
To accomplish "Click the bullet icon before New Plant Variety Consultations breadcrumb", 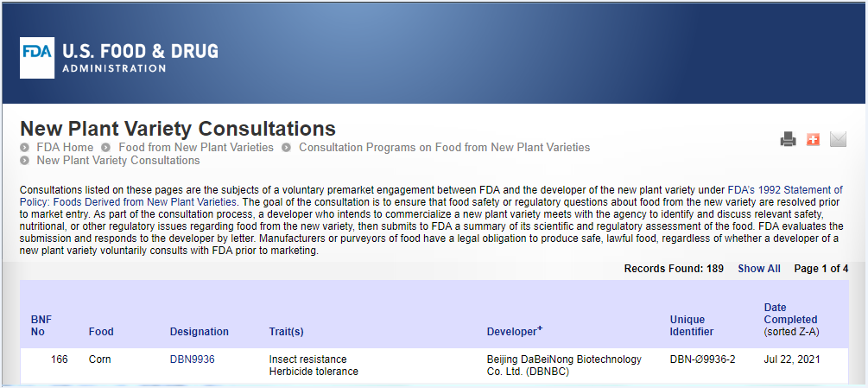I will pyautogui.click(x=24, y=161).
